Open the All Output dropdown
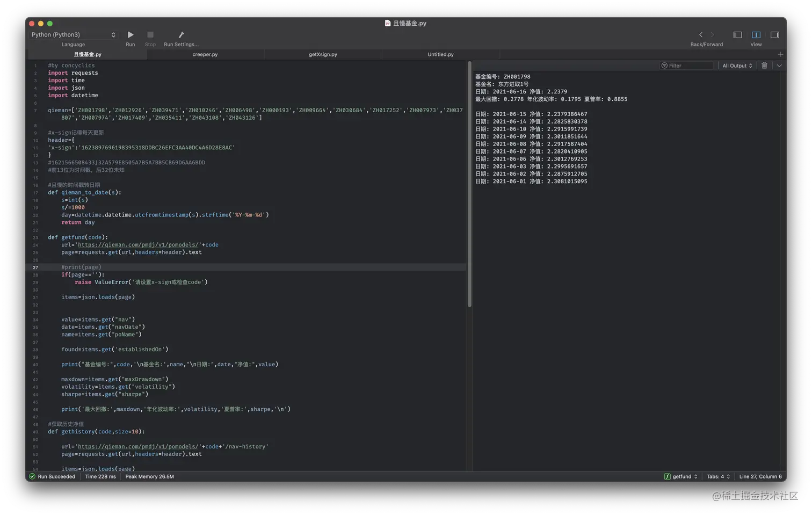 pos(737,66)
